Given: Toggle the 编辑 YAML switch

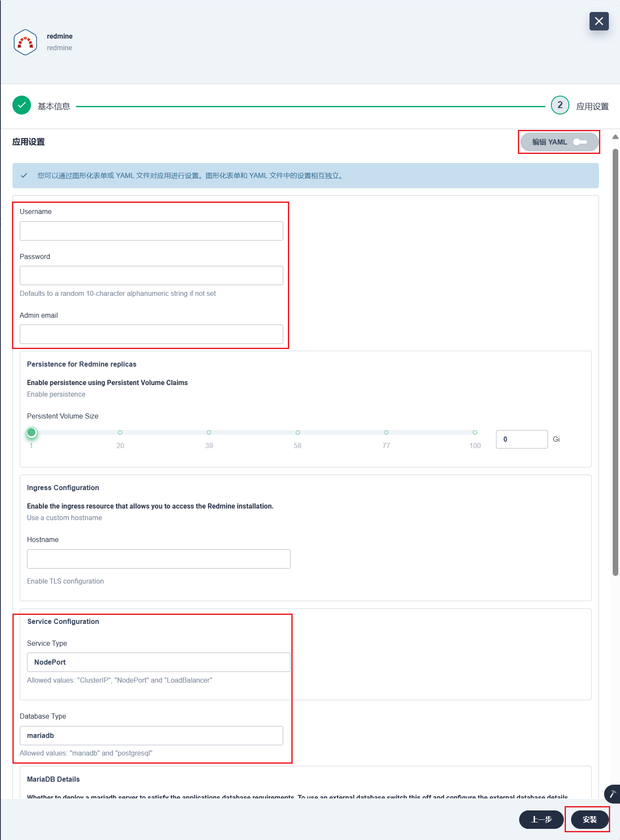Looking at the screenshot, I should (x=580, y=142).
